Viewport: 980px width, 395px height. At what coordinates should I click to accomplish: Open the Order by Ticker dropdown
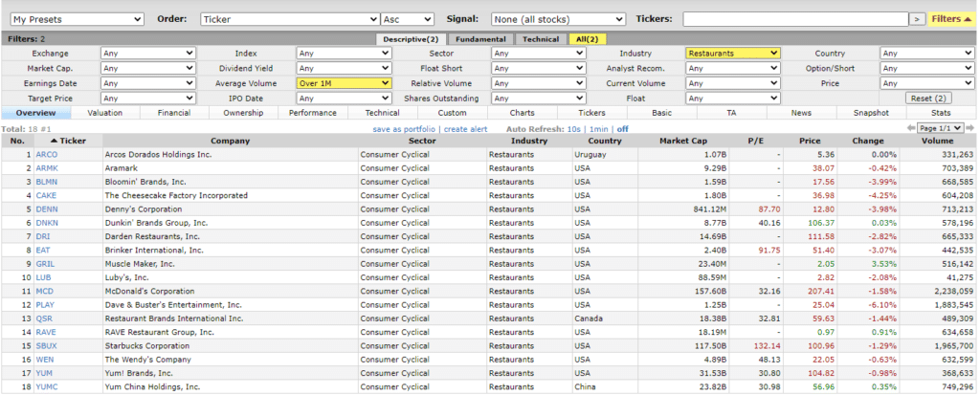(x=290, y=19)
